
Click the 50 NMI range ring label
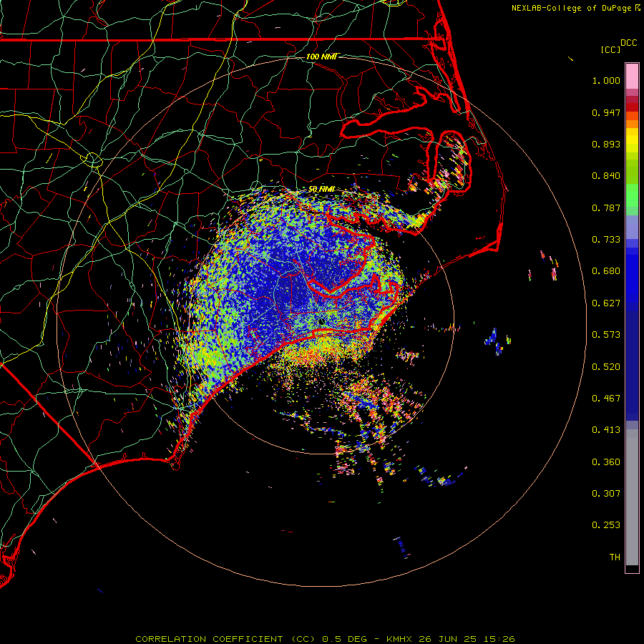(321, 189)
